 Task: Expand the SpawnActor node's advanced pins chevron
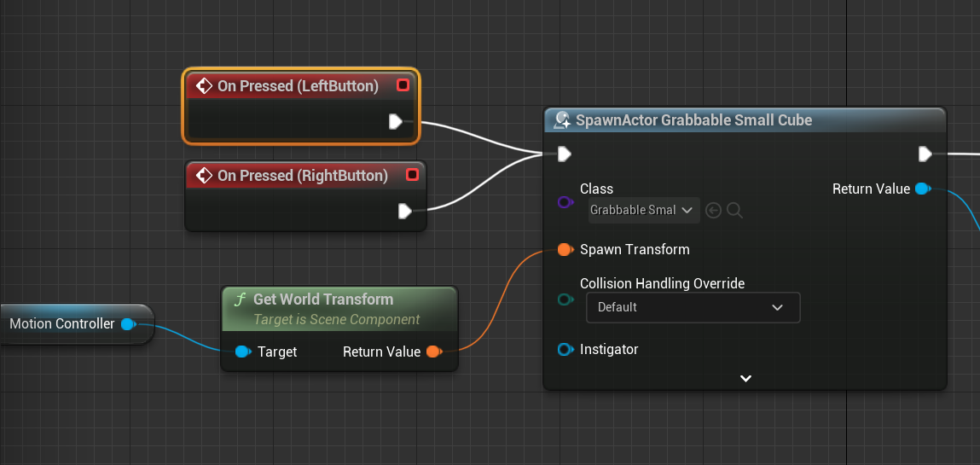pyautogui.click(x=745, y=378)
